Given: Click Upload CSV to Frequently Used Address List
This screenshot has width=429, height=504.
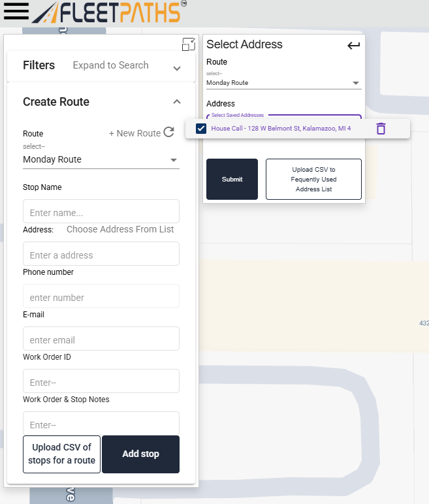Looking at the screenshot, I should [313, 179].
